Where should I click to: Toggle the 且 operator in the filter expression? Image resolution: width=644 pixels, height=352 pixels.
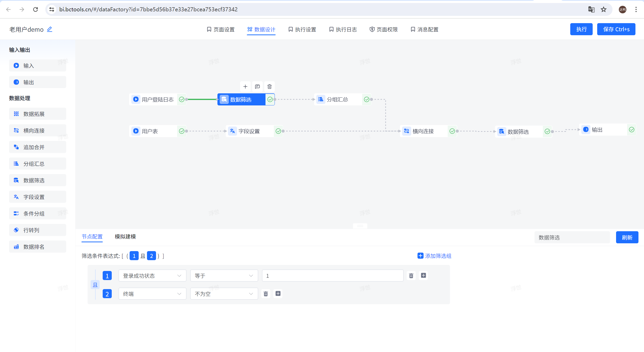143,256
